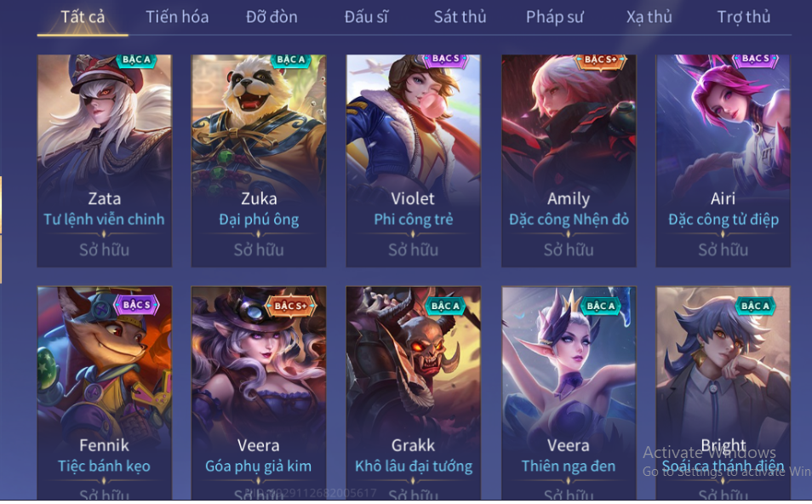Open Veera Thiên nga đen skin card
Screen dimensions: 812x504
[x=569, y=393]
